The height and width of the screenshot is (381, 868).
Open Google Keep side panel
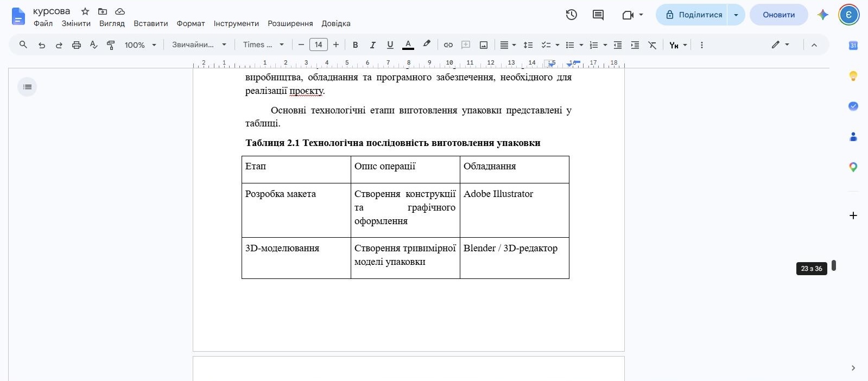click(853, 76)
